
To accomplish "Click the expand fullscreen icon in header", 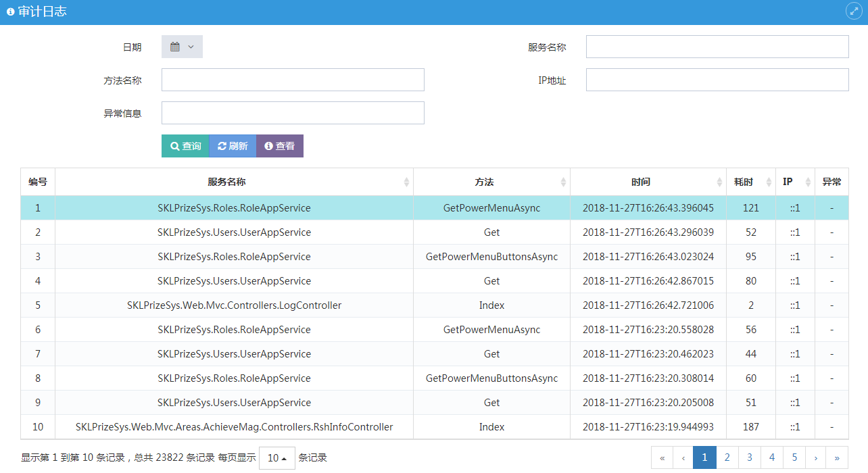I will coord(854,11).
